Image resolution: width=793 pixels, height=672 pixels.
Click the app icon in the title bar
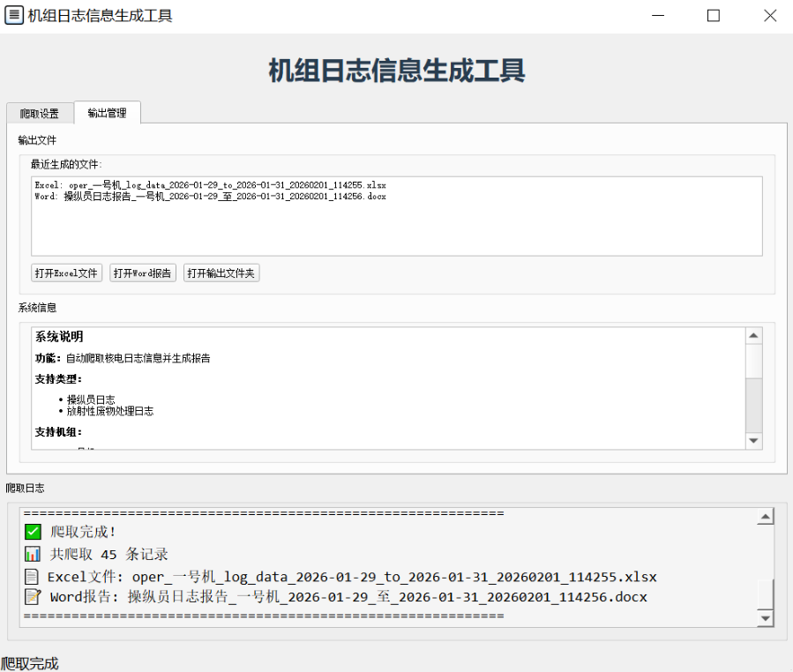coord(14,15)
